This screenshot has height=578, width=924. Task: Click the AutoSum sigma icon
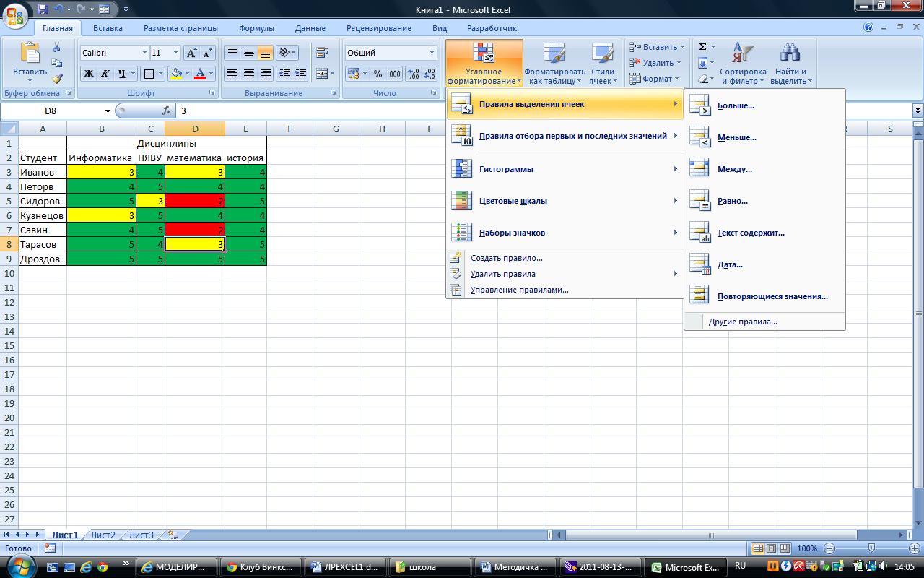[702, 47]
